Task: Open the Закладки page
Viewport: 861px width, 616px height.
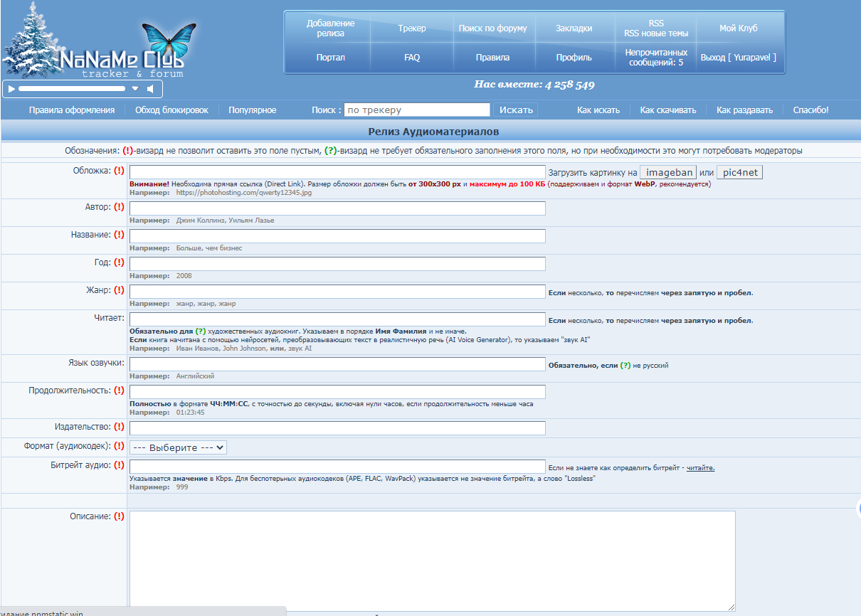Action: 574,28
